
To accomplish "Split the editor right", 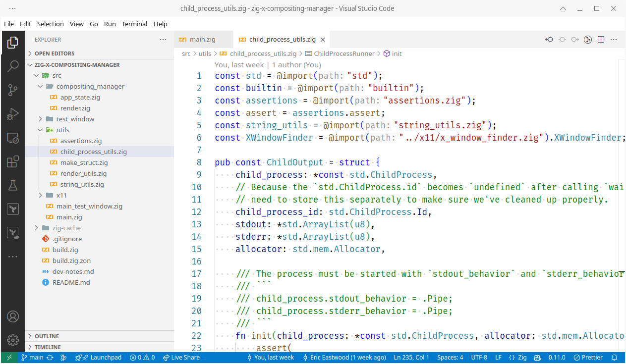I will 601,40.
